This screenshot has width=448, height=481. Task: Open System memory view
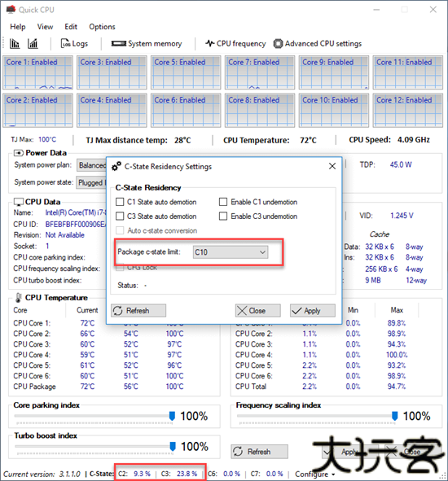pyautogui.click(x=147, y=44)
